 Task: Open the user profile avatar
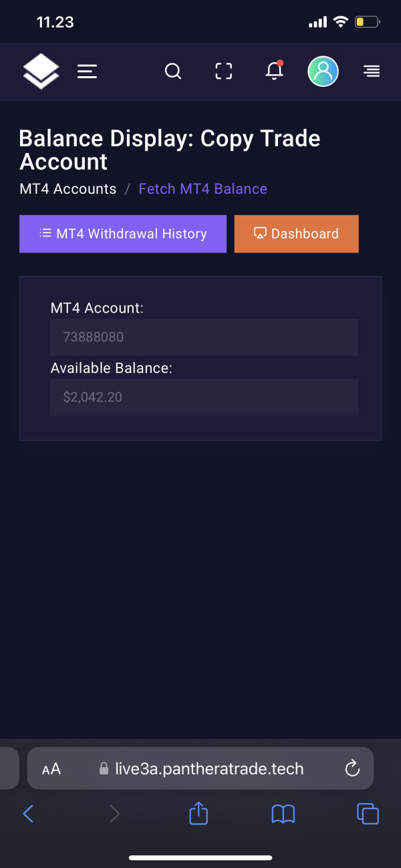tap(323, 71)
